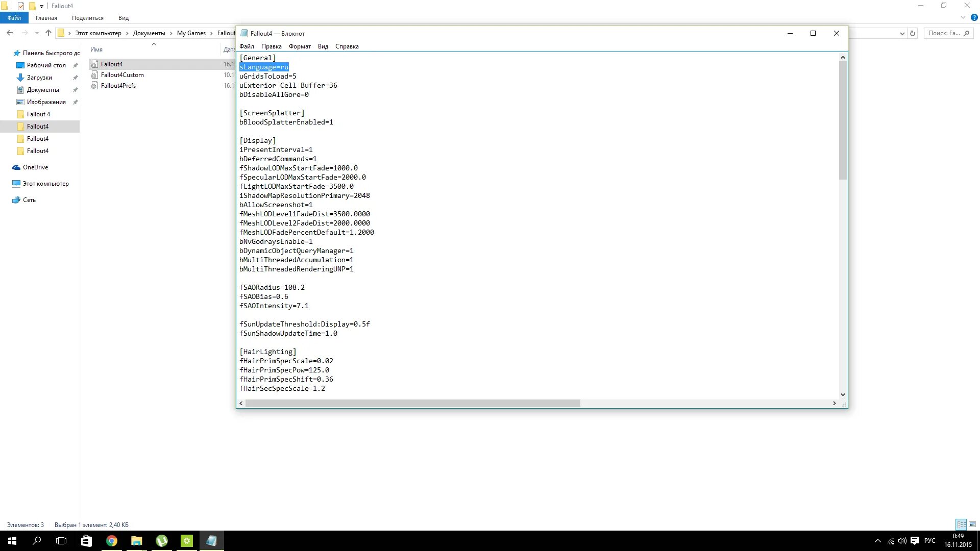Viewport: 980px width, 551px height.
Task: Open the Поделиться ribbon tab
Action: (x=87, y=18)
